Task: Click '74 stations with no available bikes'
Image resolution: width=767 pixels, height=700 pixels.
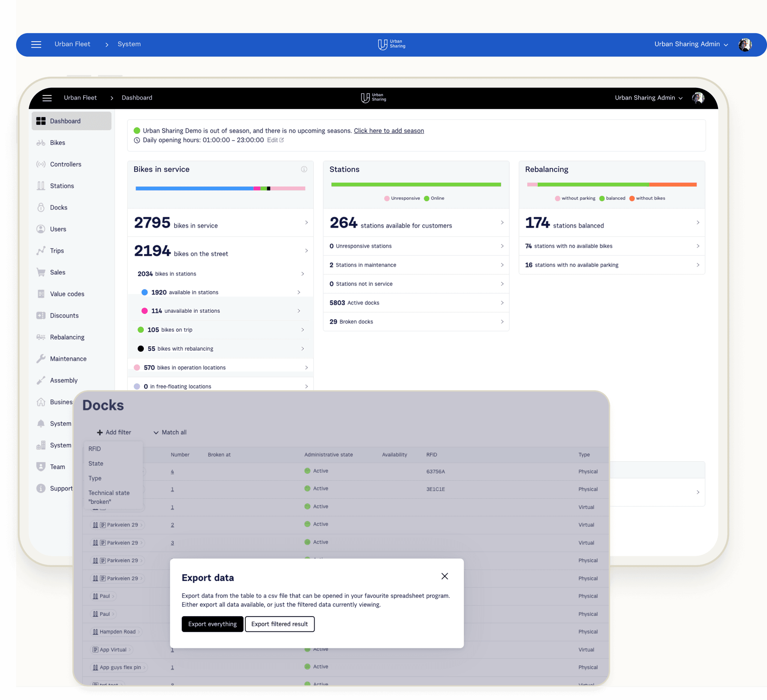Action: (612, 246)
